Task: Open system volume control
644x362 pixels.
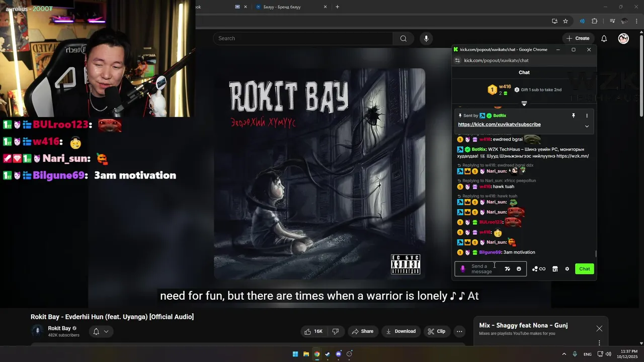Action: pyautogui.click(x=608, y=354)
